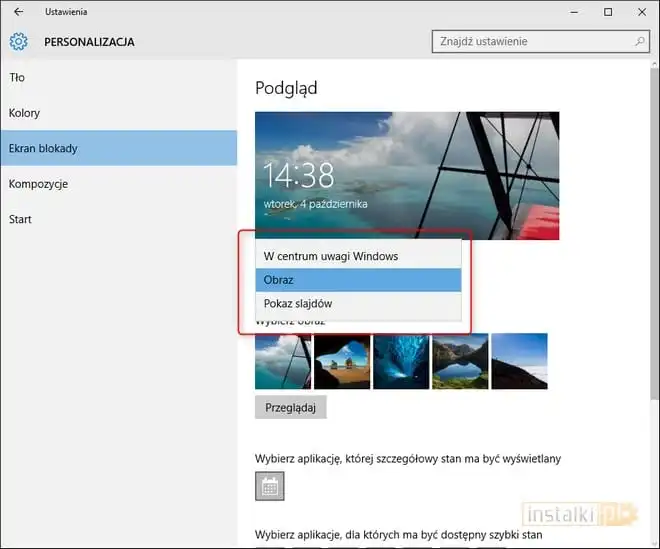Focus the 'Znajdź ustawienie' search field
The width and height of the screenshot is (660, 549).
[x=530, y=42]
